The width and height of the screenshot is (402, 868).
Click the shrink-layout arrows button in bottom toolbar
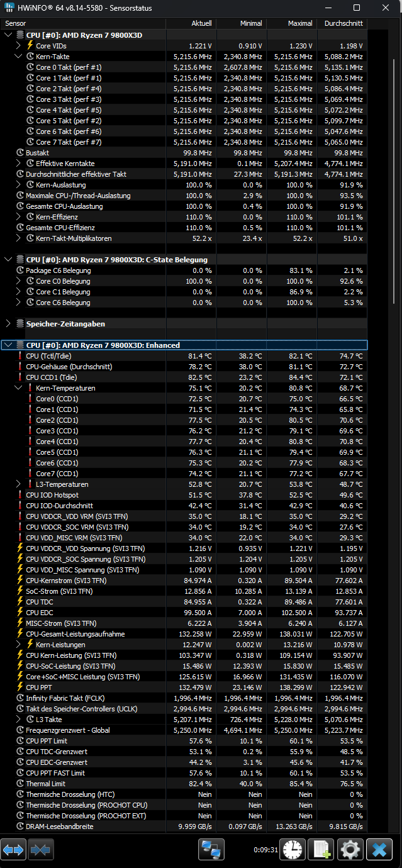click(41, 850)
